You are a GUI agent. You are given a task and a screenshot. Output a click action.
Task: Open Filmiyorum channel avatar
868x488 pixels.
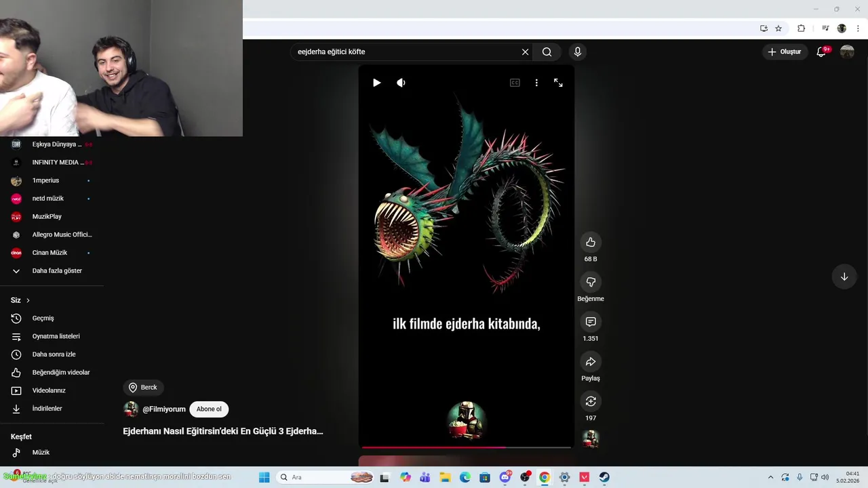131,409
